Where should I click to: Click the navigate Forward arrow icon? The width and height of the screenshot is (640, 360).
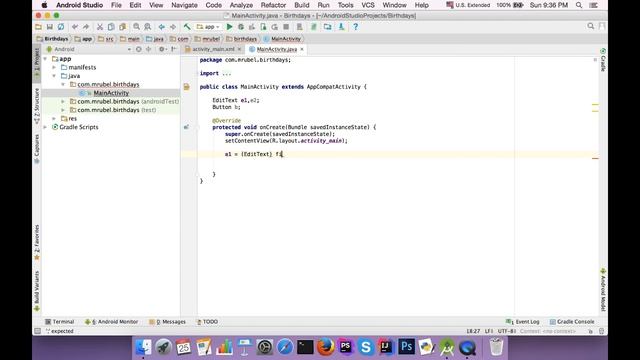[173, 27]
